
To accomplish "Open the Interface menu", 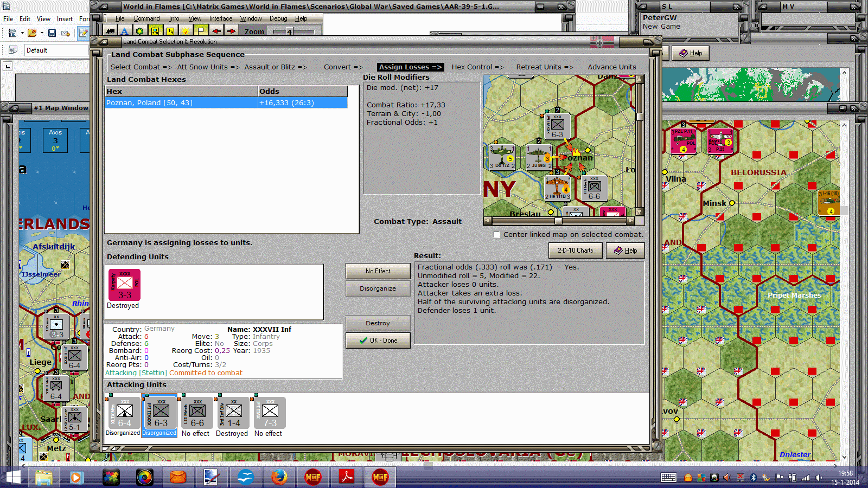I will coord(221,18).
